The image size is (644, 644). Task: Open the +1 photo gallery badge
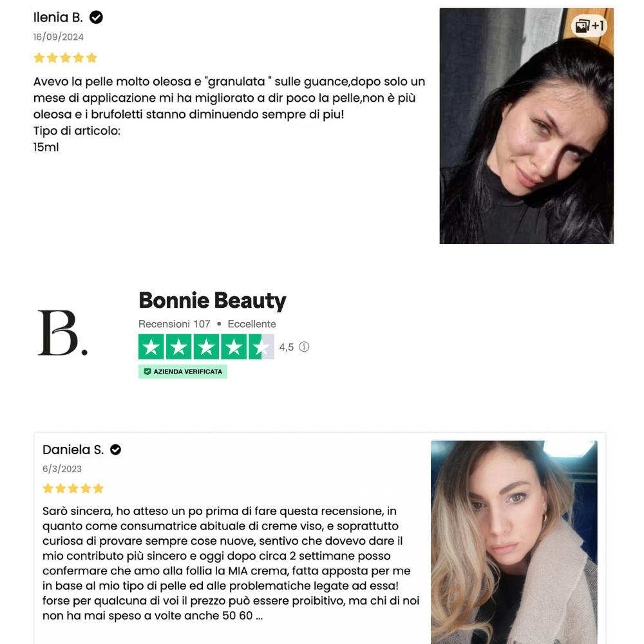[x=589, y=26]
